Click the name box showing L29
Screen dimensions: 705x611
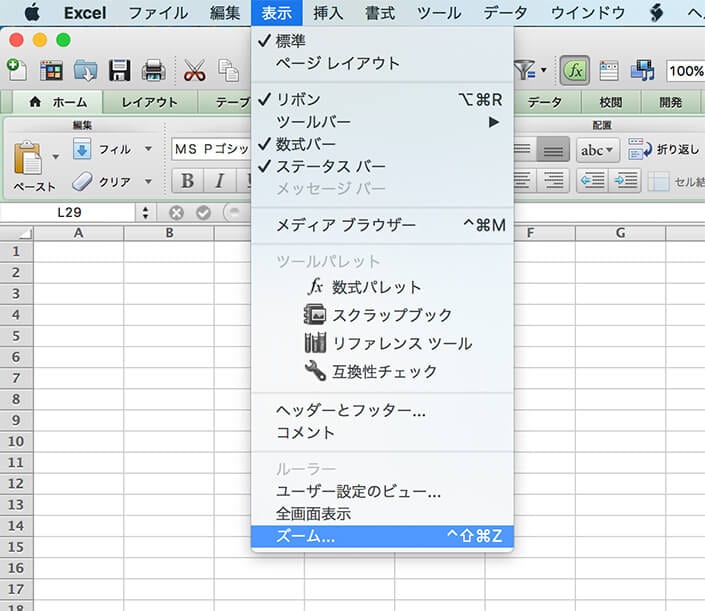[69, 213]
